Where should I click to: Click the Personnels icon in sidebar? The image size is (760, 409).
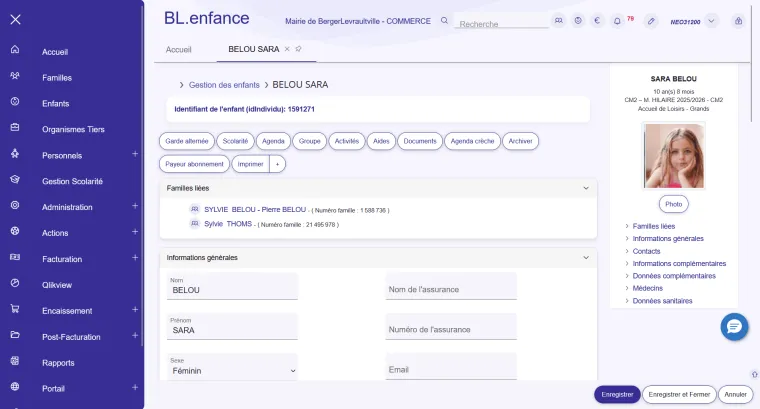click(15, 153)
